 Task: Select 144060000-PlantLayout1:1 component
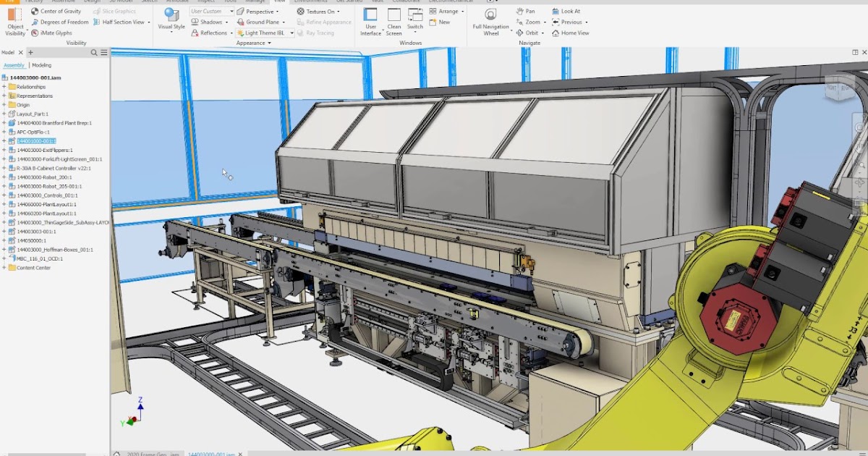click(x=46, y=205)
